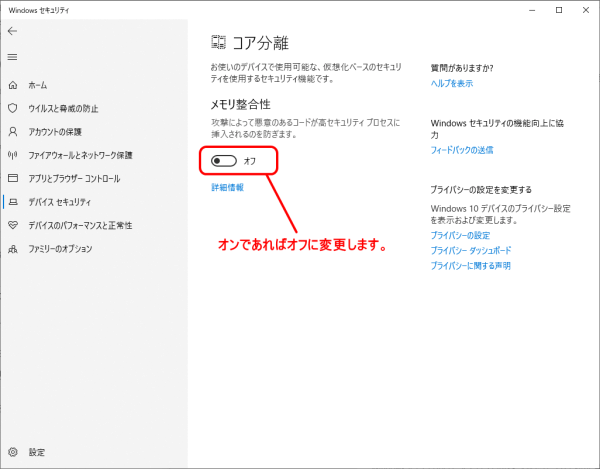Image resolution: width=600 pixels, height=469 pixels.
Task: Toggle the メモリ整合性 switch
Action: [224, 161]
